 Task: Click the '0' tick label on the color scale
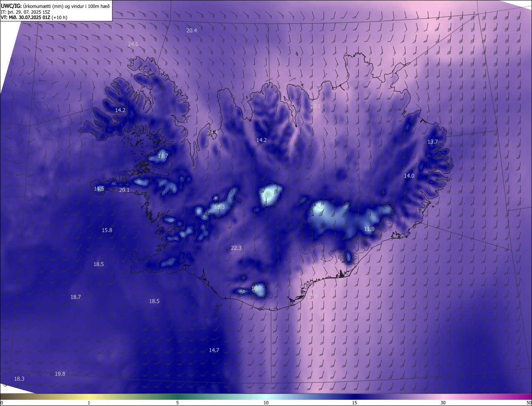coord(2,403)
